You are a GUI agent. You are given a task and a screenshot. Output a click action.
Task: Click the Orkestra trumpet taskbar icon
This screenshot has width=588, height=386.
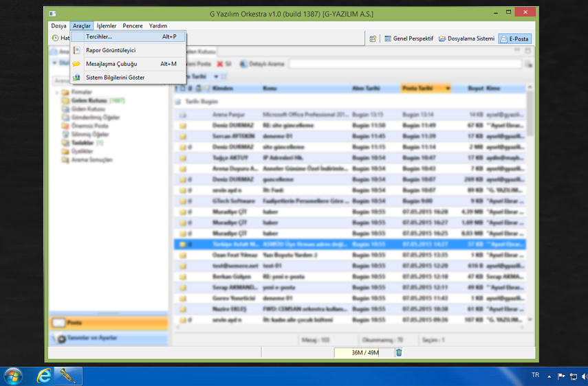click(68, 376)
